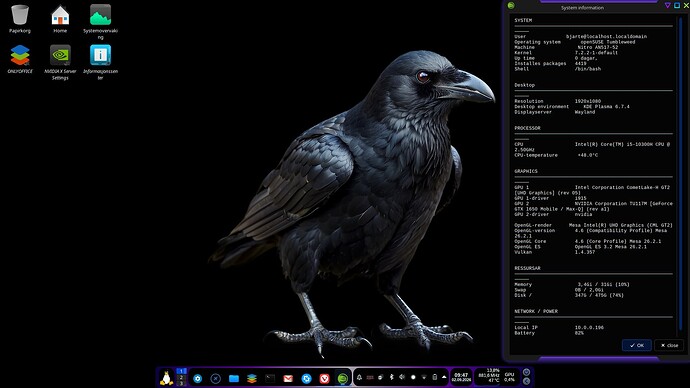Screen dimensions: 690x388
Task: Click the upper round button at panel end
Action: click(526, 372)
